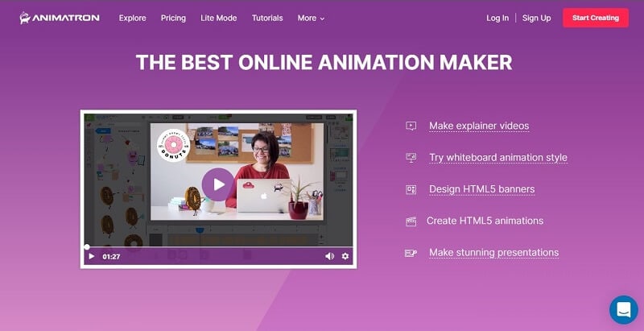Click the 01:27 video duration
The height and width of the screenshot is (331, 644).
click(x=111, y=257)
